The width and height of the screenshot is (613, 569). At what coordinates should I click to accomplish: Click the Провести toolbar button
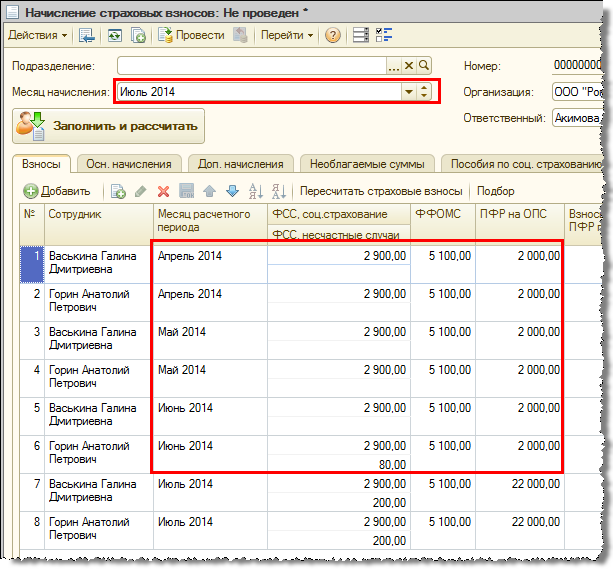192,36
